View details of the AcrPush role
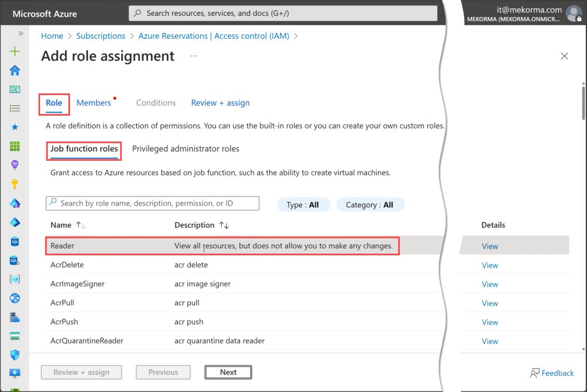This screenshot has height=392, width=587. click(x=490, y=322)
